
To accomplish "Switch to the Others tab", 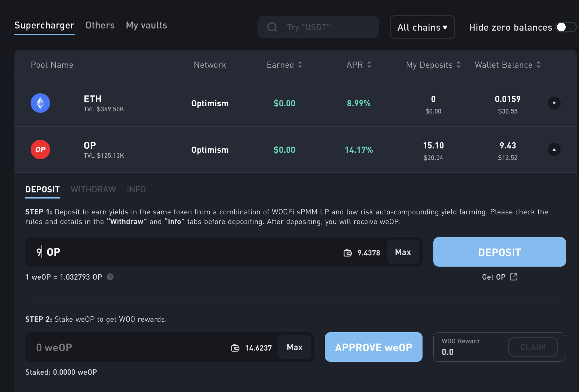I will 100,26.
